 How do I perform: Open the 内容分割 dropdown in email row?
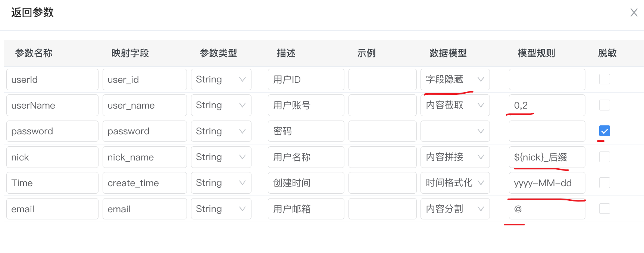coord(455,209)
